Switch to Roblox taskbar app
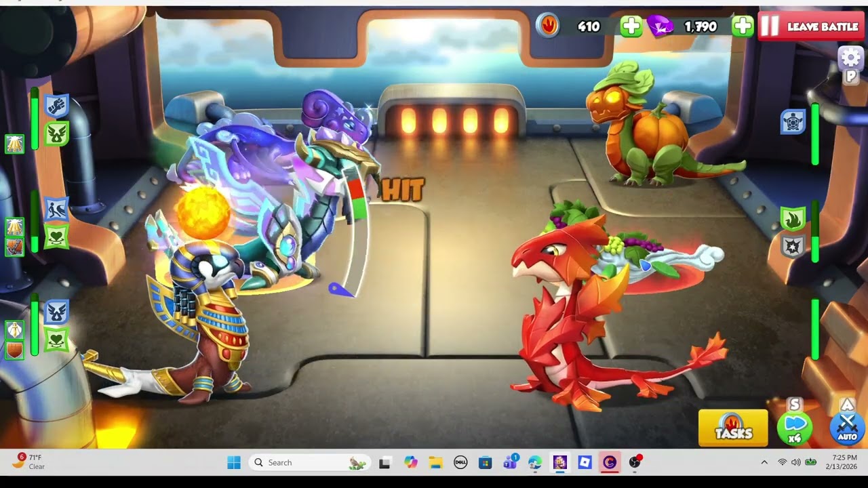 click(x=585, y=462)
